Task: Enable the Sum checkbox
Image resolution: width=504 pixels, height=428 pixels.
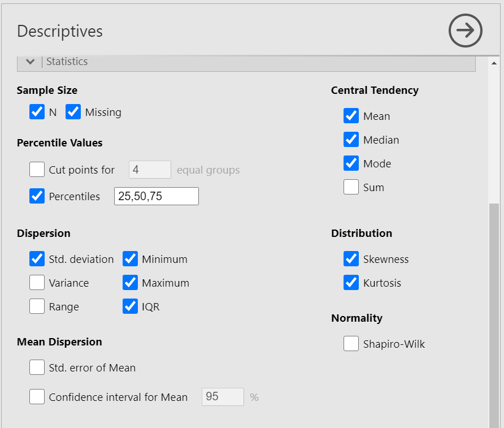Action: pos(351,187)
